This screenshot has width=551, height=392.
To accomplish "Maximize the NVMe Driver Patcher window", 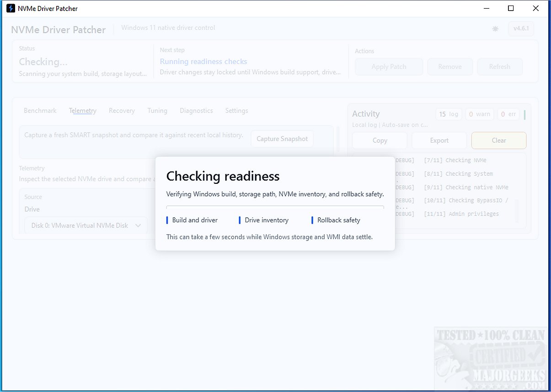I will tap(511, 8).
